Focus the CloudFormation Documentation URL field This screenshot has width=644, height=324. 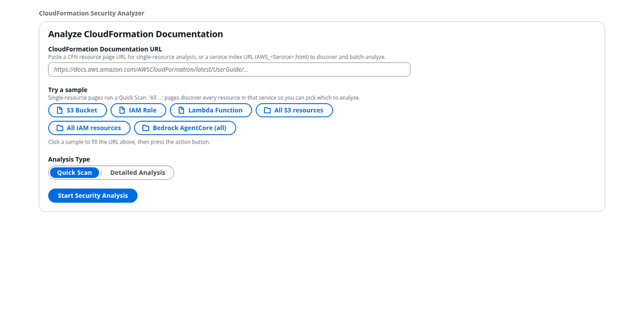(x=229, y=70)
